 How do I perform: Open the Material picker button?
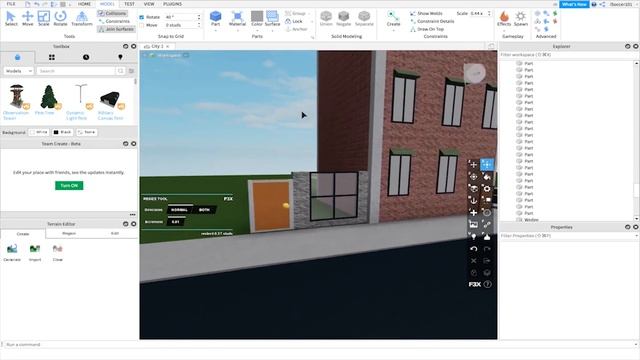[237, 18]
